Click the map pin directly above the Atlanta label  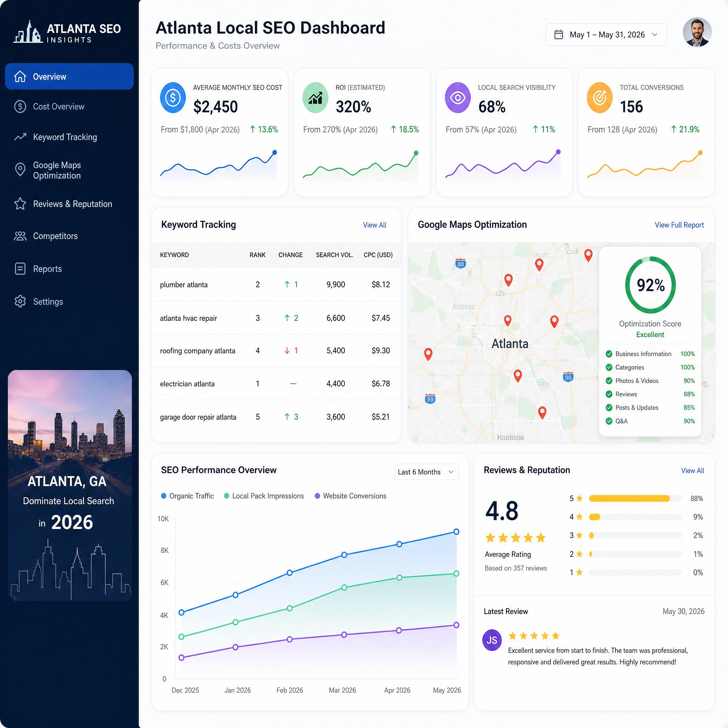tap(508, 320)
